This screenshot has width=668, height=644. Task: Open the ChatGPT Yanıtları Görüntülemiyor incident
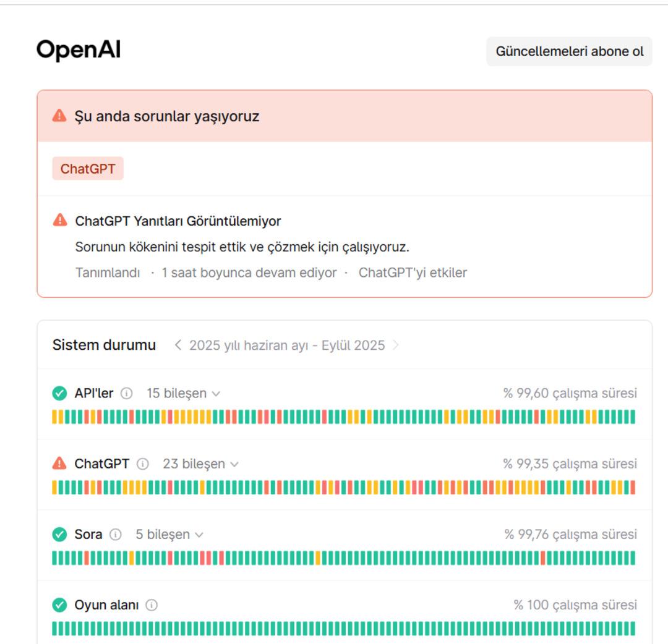[x=178, y=221]
